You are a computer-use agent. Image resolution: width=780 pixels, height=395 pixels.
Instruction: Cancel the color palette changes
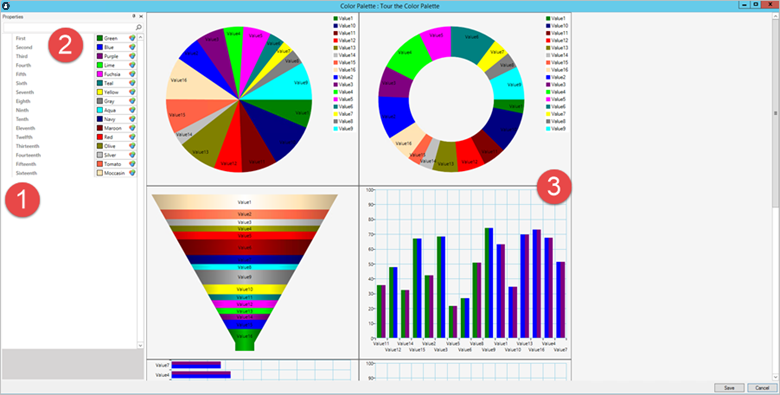(x=762, y=388)
